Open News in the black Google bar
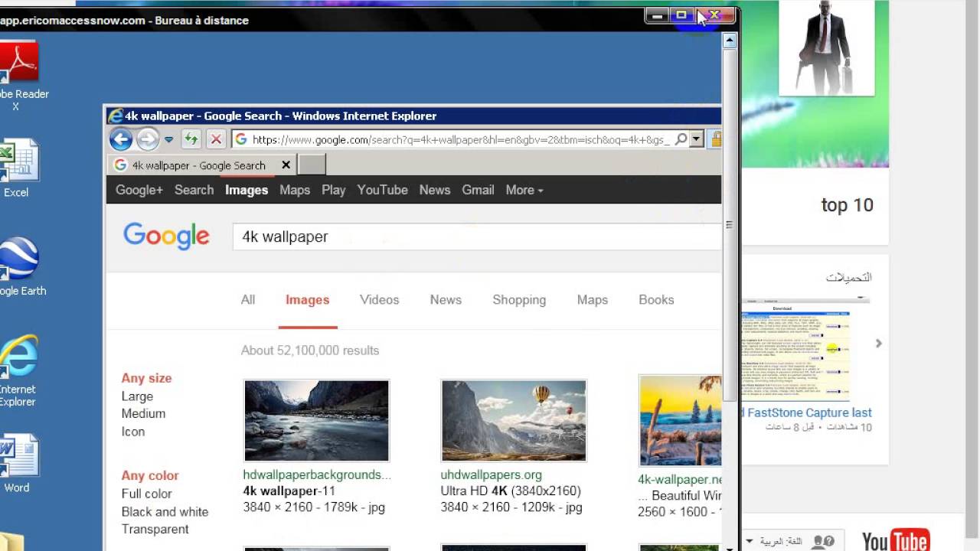 pos(435,190)
